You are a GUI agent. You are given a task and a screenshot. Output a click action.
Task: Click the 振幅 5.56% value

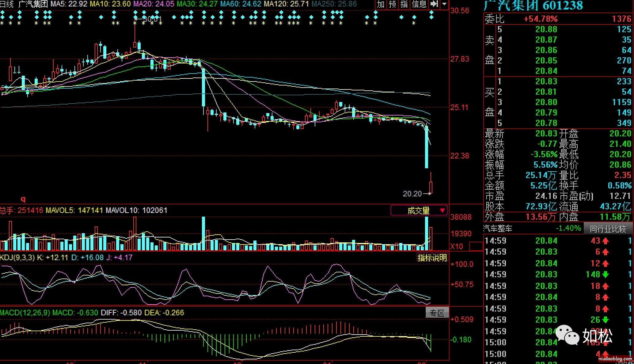click(x=545, y=165)
